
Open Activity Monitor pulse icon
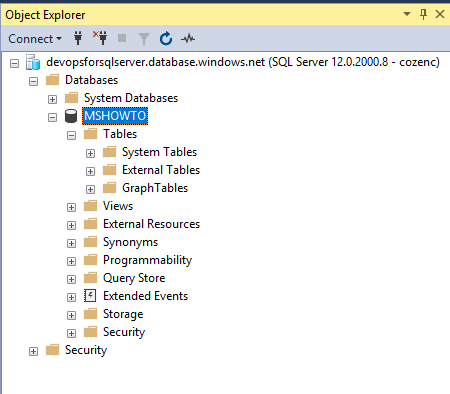[188, 39]
